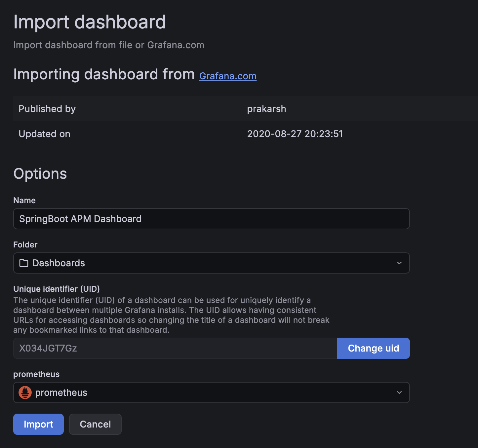The width and height of the screenshot is (478, 448).
Task: Click the publisher name prakarsh
Action: point(266,109)
